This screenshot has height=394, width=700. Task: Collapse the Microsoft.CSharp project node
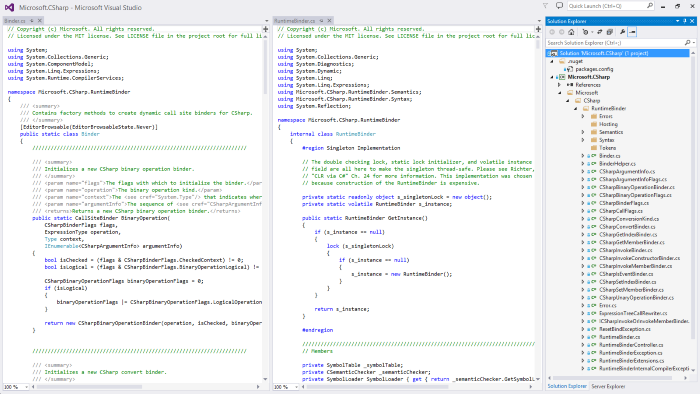coord(552,77)
